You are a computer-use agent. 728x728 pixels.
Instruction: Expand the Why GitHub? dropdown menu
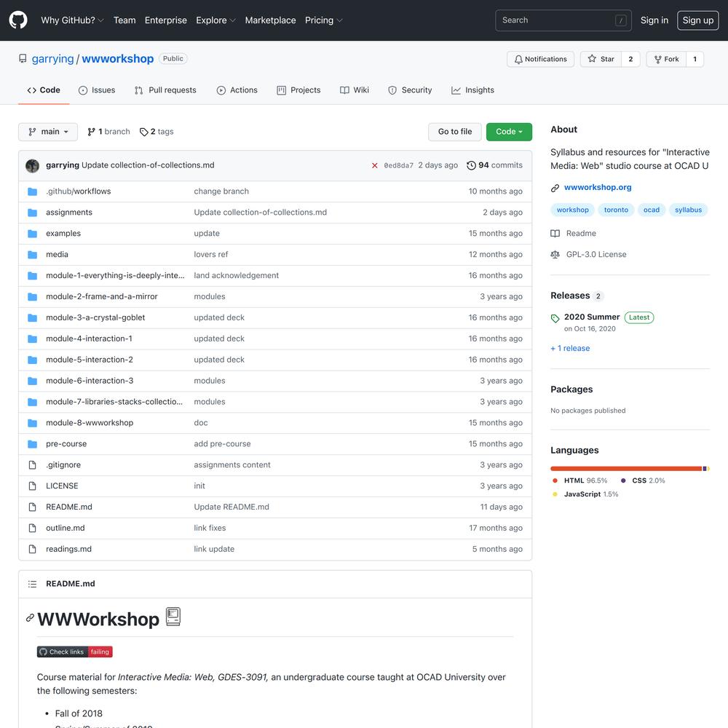click(x=72, y=20)
